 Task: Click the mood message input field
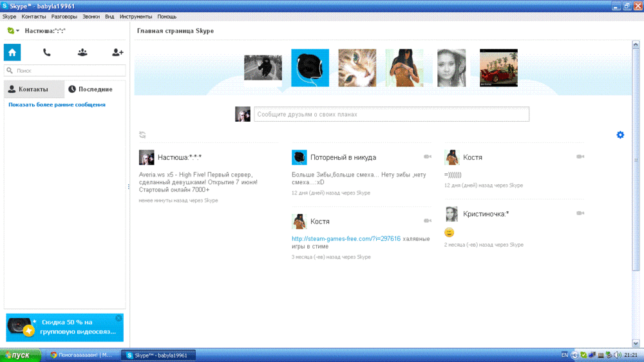[x=391, y=115]
